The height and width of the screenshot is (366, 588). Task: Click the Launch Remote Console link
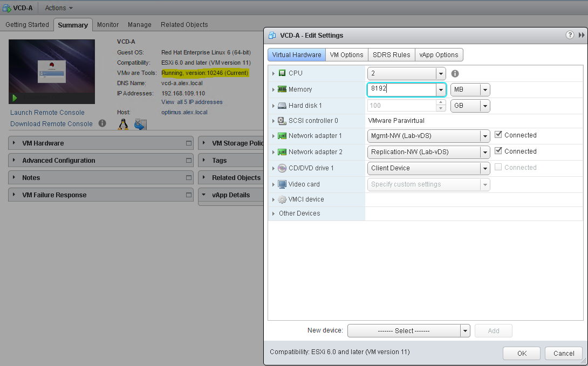pyautogui.click(x=47, y=113)
